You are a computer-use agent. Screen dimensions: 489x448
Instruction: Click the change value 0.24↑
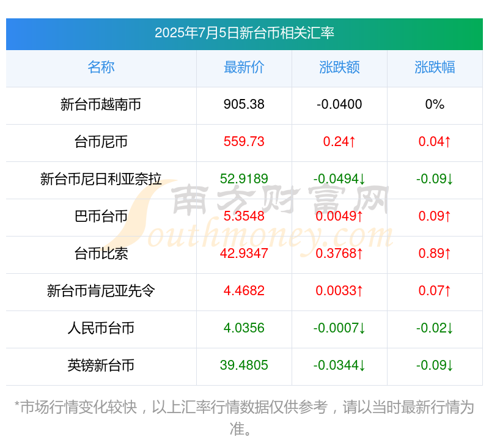tap(339, 142)
